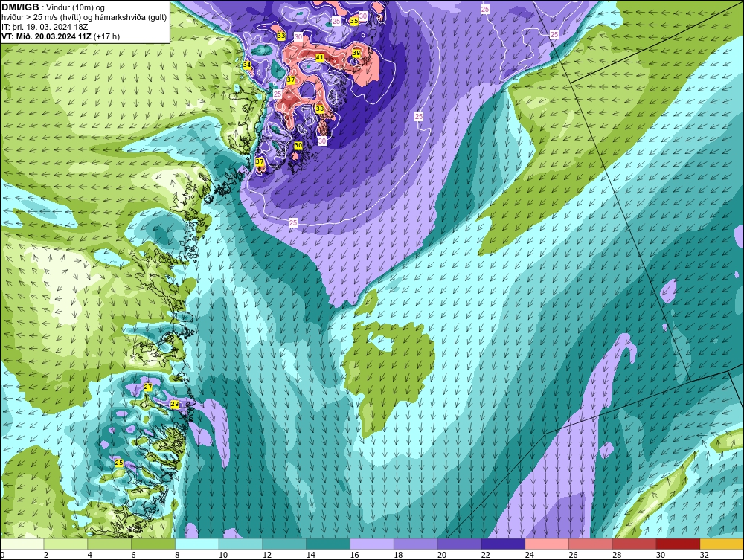Click the yellow gust label 28
The image size is (744, 560).
pos(175,404)
